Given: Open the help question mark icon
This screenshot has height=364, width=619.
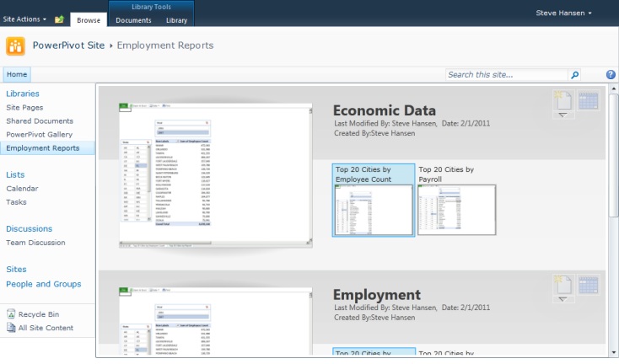Looking at the screenshot, I should click(x=611, y=74).
